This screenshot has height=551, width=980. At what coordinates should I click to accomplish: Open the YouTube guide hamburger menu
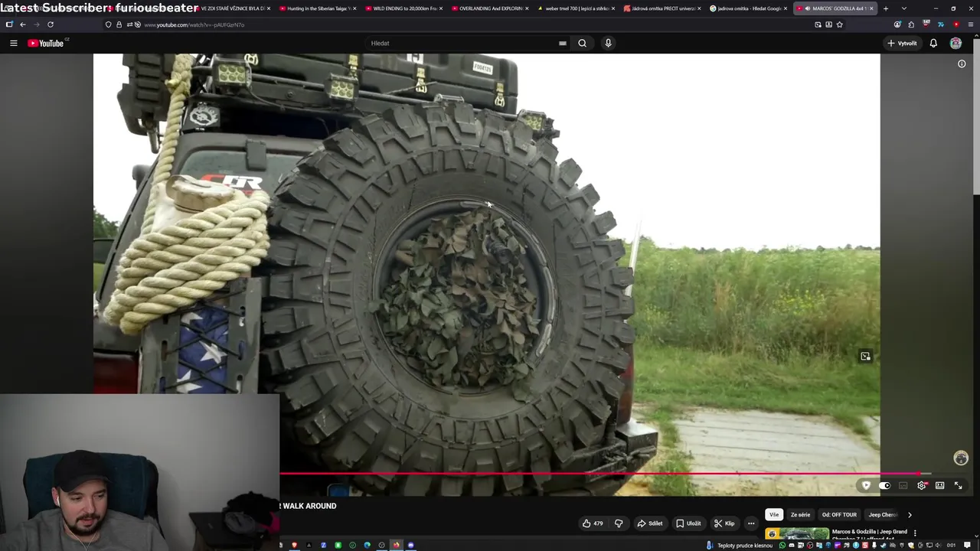point(13,43)
